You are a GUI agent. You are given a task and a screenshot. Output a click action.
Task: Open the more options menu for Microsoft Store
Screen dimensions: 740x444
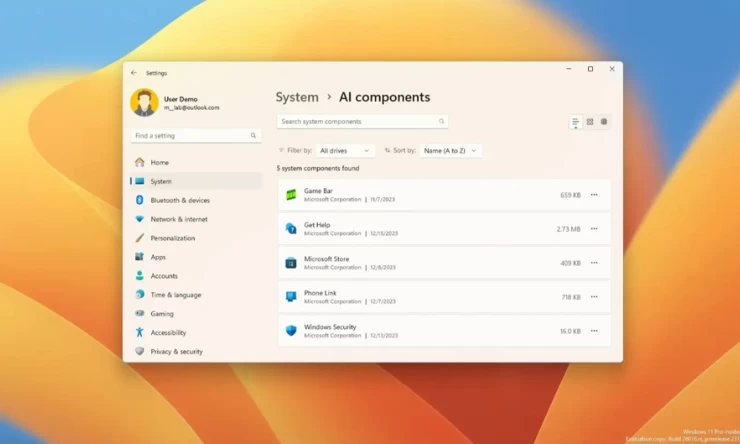[594, 263]
